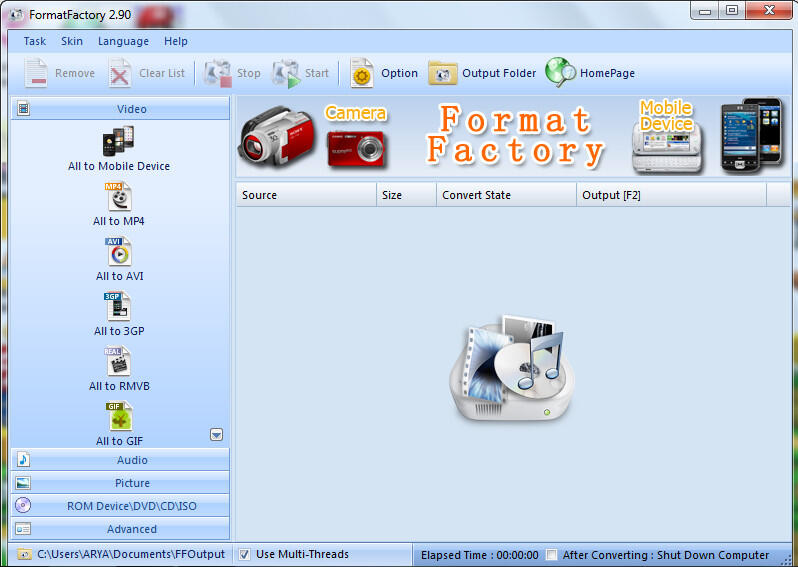Enable After Converting Shut Down Computer checkbox
798x567 pixels.
click(x=552, y=555)
